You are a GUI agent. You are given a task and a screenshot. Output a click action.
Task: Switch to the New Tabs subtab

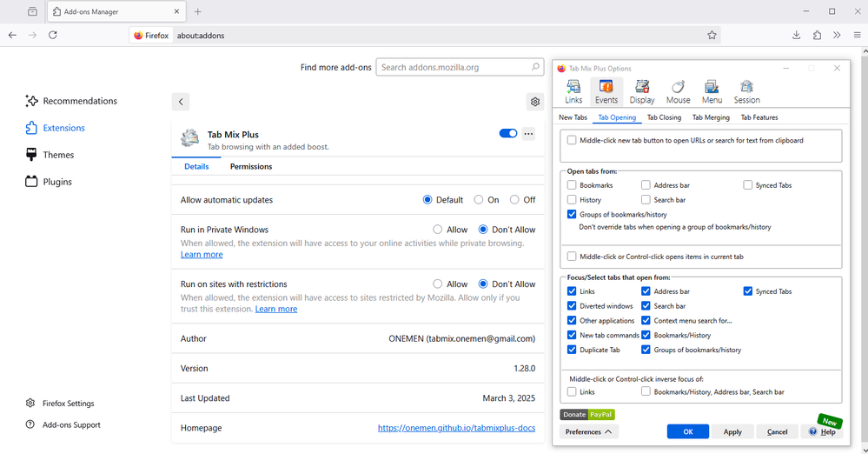coord(573,117)
